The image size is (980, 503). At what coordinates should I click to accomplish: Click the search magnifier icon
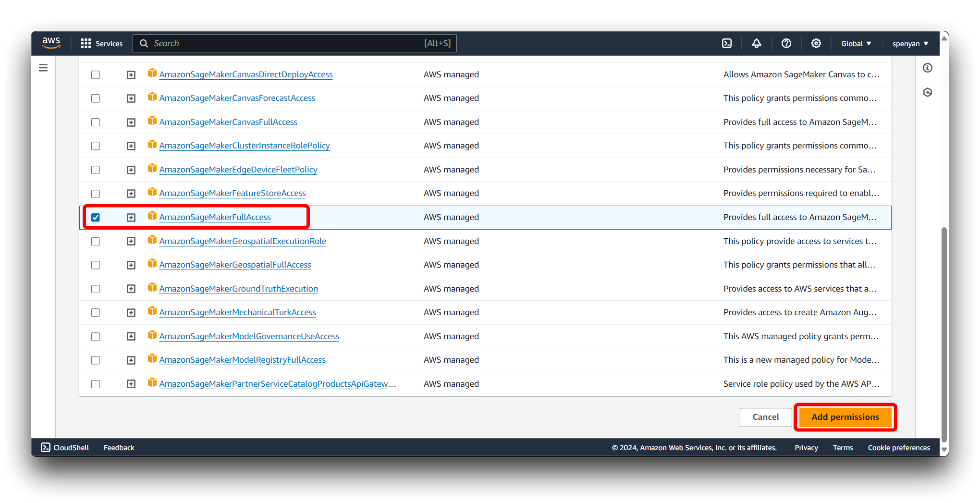[x=144, y=43]
